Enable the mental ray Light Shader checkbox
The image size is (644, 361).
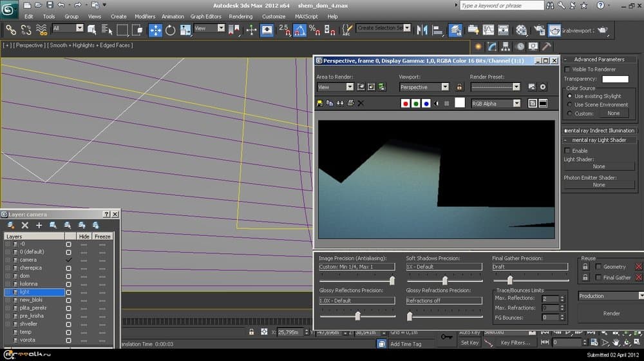(x=567, y=151)
